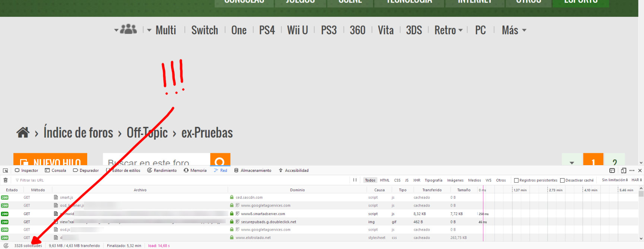Sort by the Estado column header

[x=12, y=190]
